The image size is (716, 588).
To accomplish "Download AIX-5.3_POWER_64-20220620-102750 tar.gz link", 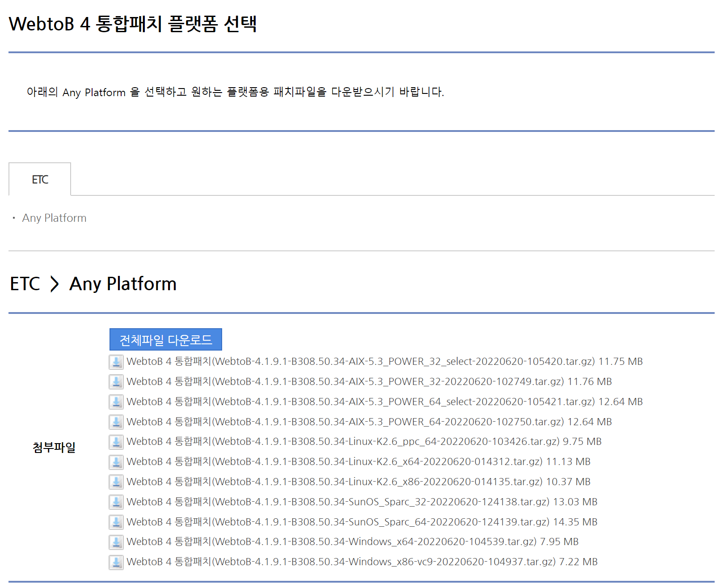I will pos(369,422).
